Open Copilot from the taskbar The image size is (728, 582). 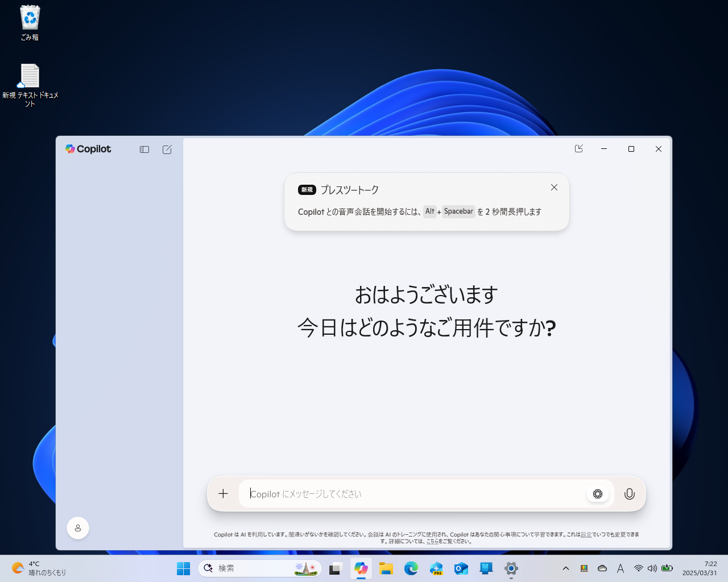[x=361, y=568]
